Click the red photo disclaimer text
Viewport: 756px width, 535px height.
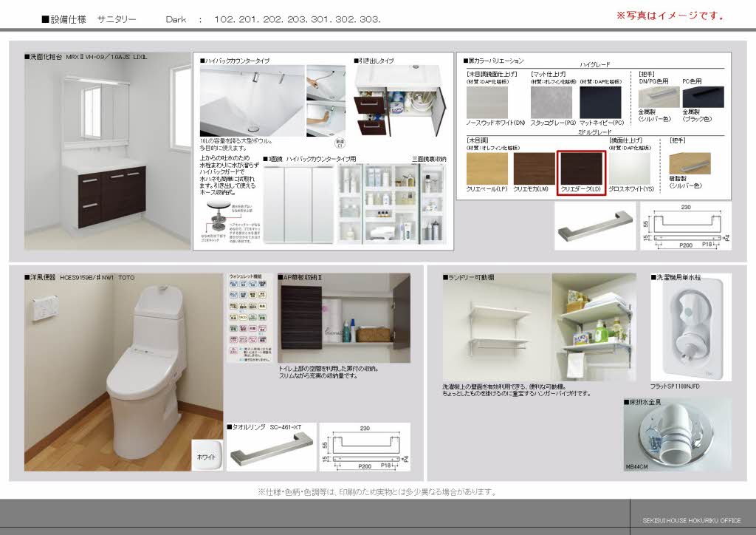coord(670,16)
